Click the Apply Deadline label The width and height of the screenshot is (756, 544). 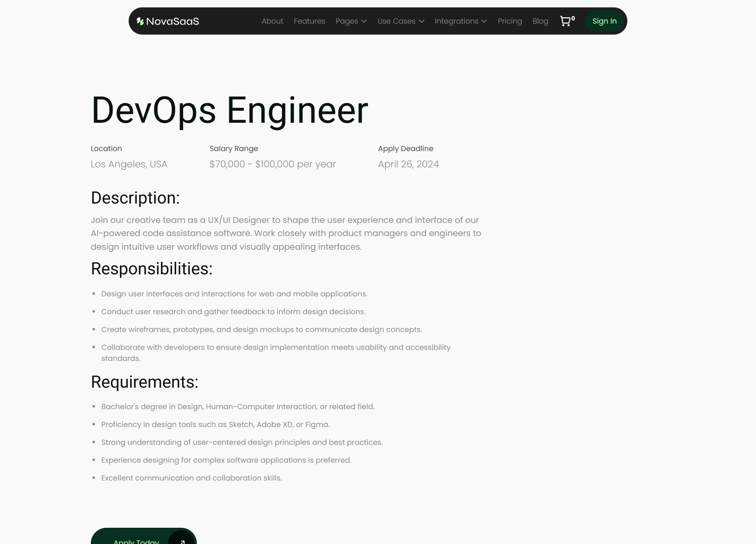(x=406, y=148)
